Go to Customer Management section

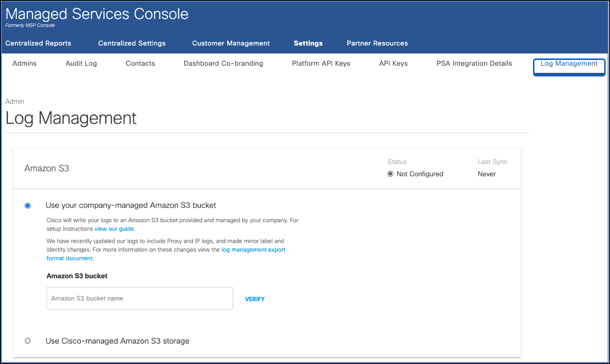point(231,43)
